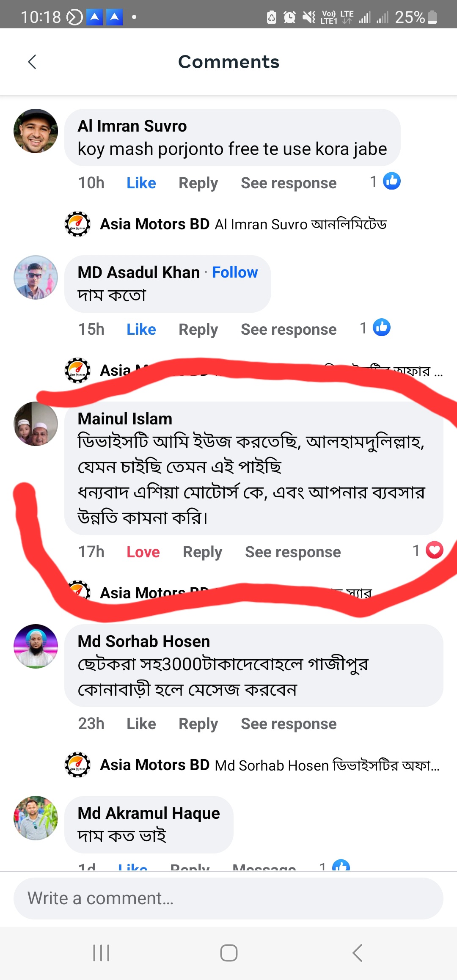Reply to Md Sorhab Hosen's comment
Image resolution: width=457 pixels, height=980 pixels.
click(x=198, y=724)
